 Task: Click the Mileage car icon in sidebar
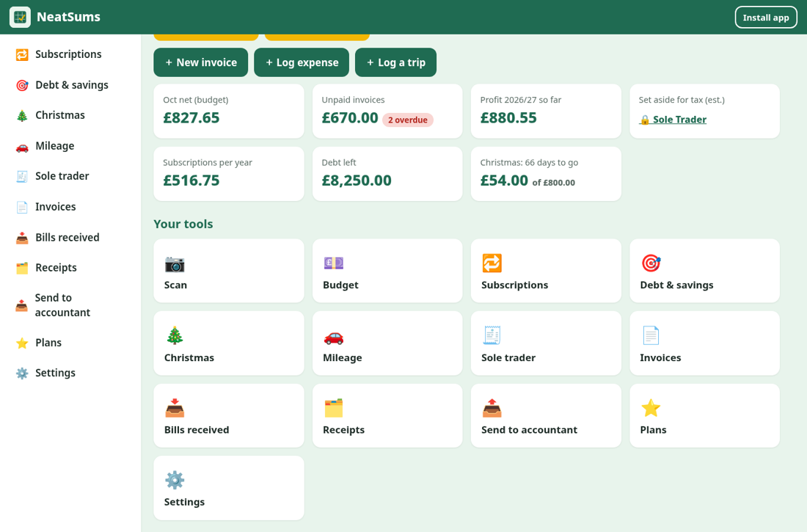click(22, 146)
